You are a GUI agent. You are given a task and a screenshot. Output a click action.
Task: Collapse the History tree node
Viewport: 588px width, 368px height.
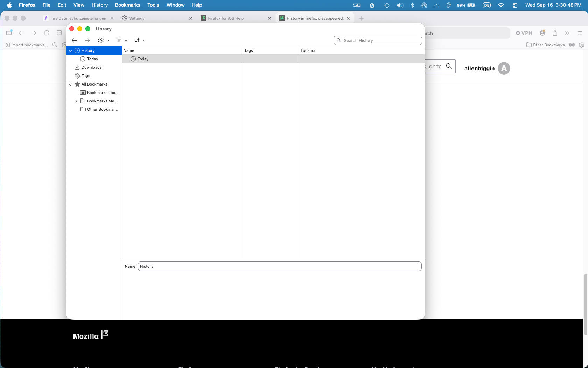(70, 51)
